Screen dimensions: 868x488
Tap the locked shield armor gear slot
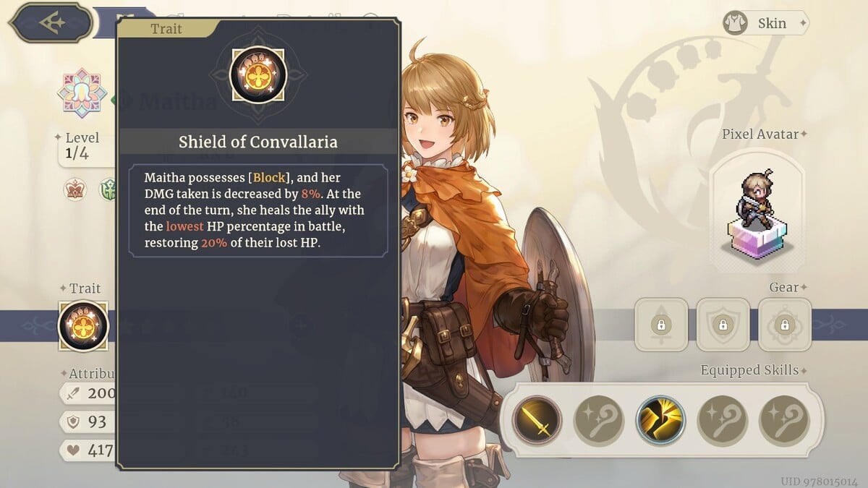click(723, 325)
